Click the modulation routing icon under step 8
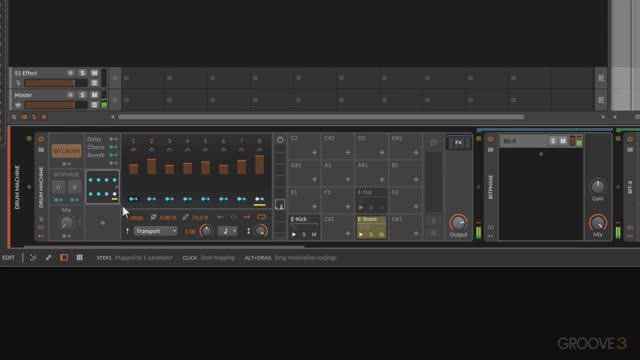Image resolution: width=640 pixels, height=360 pixels. [260, 199]
